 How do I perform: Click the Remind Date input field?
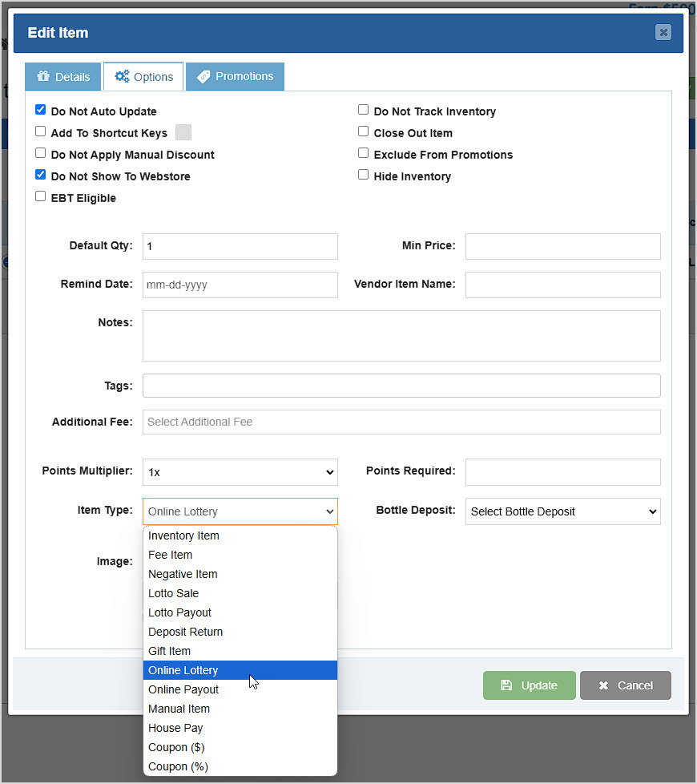click(x=240, y=285)
